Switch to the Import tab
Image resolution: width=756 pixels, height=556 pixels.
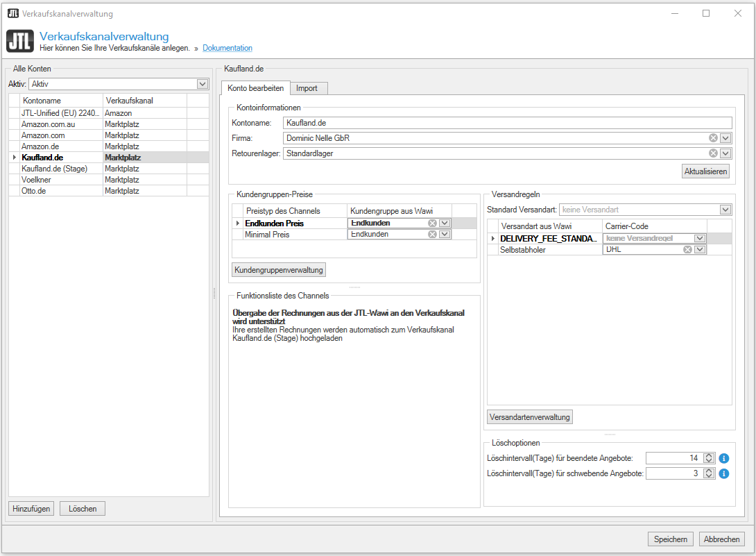pos(308,88)
